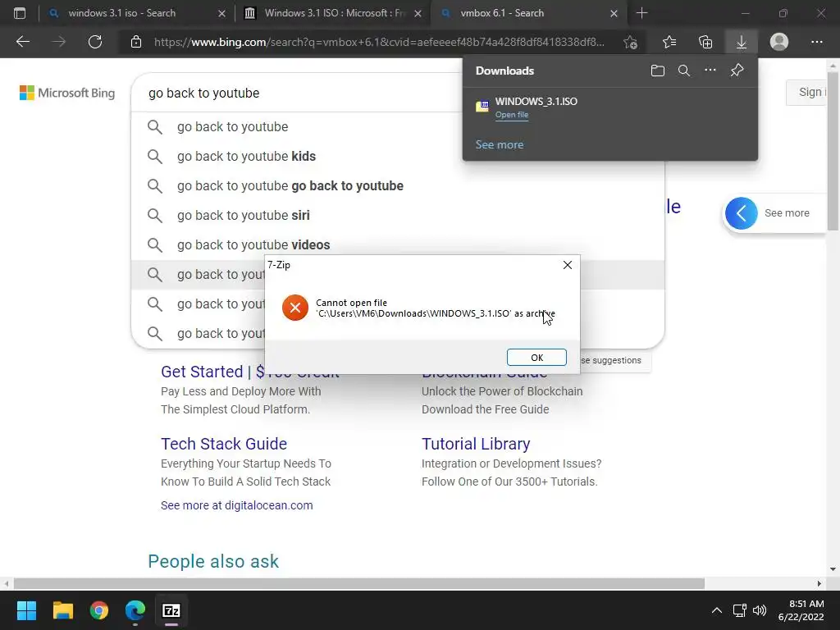Go back to the previous page
This screenshot has height=630, width=840.
point(22,42)
